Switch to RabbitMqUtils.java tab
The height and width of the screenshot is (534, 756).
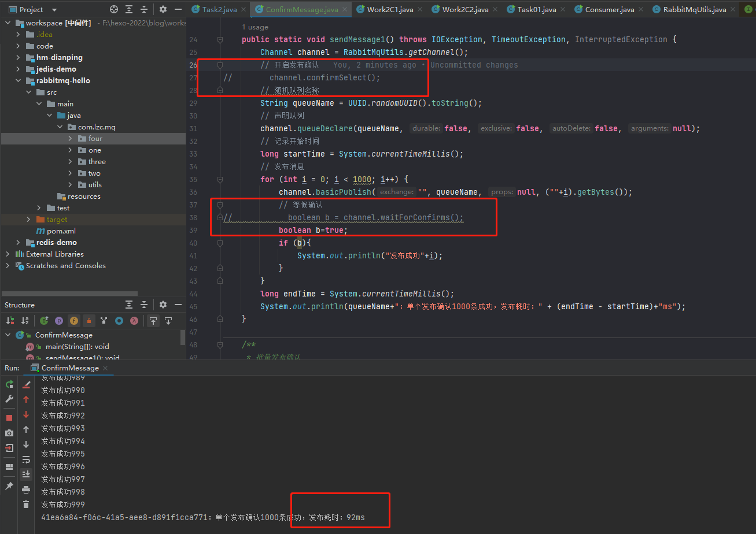694,9
